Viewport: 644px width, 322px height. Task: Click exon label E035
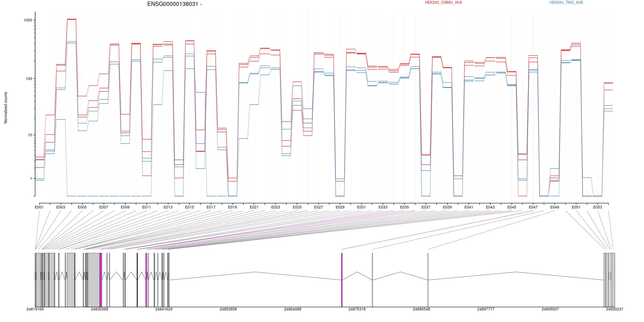point(404,207)
